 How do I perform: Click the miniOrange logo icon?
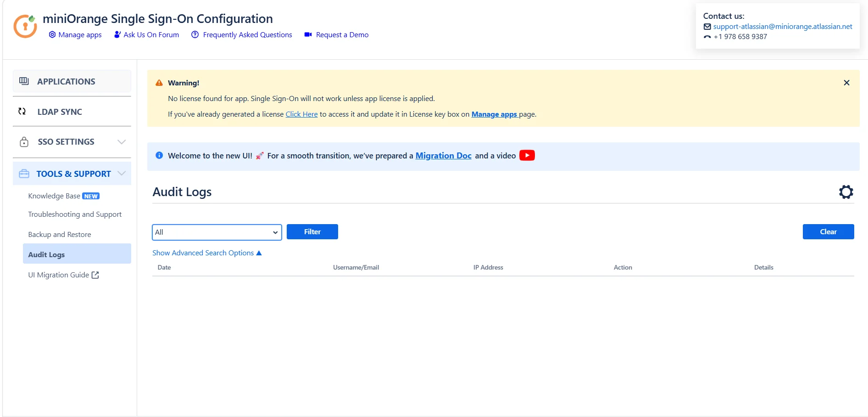(x=25, y=26)
